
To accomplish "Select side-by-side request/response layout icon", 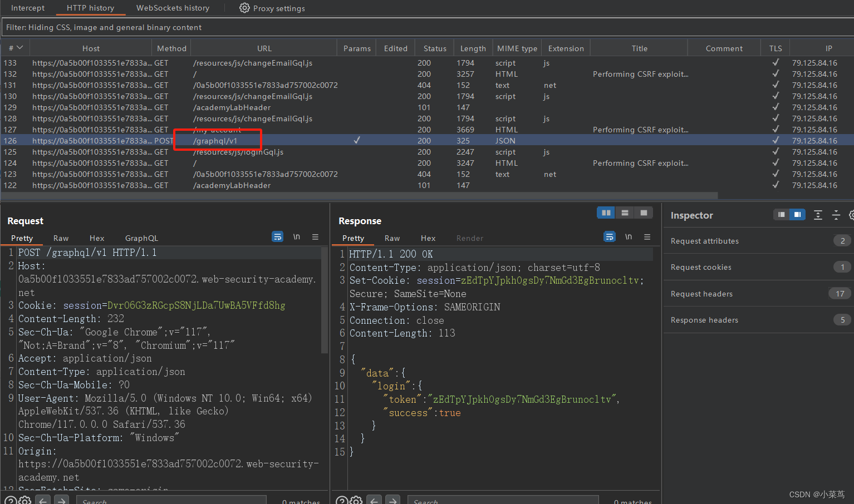I will [x=606, y=213].
